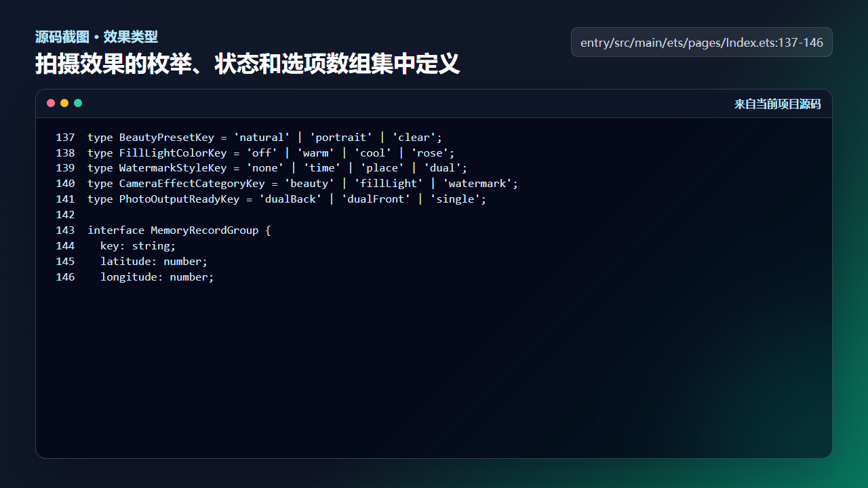The width and height of the screenshot is (868, 488).
Task: Click the key: string; declaration
Action: [138, 246]
